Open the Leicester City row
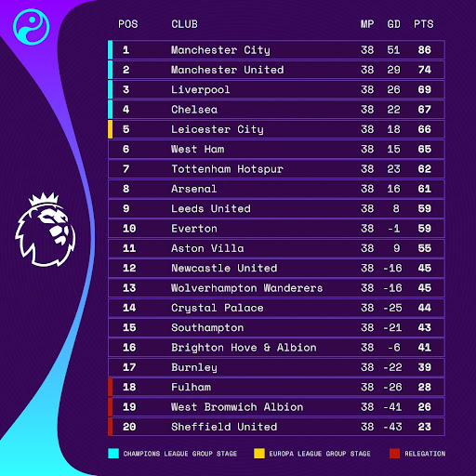Image resolution: width=476 pixels, height=476 pixels. [276, 129]
